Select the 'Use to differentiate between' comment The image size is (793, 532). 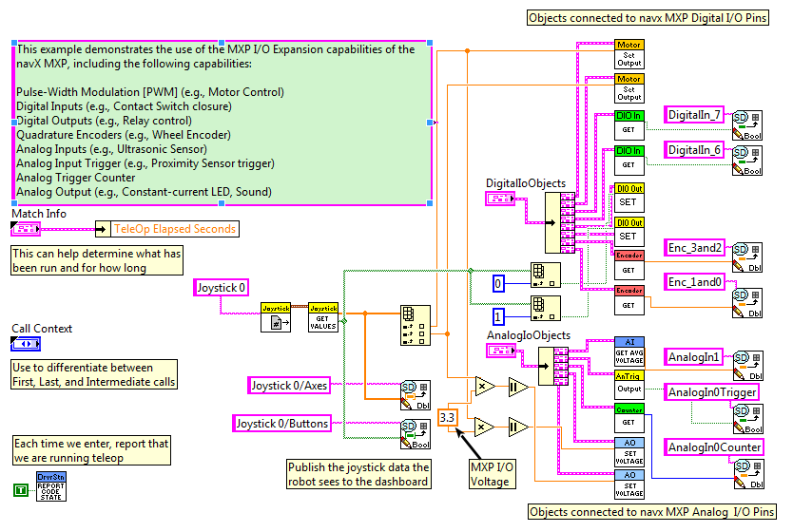tap(94, 374)
